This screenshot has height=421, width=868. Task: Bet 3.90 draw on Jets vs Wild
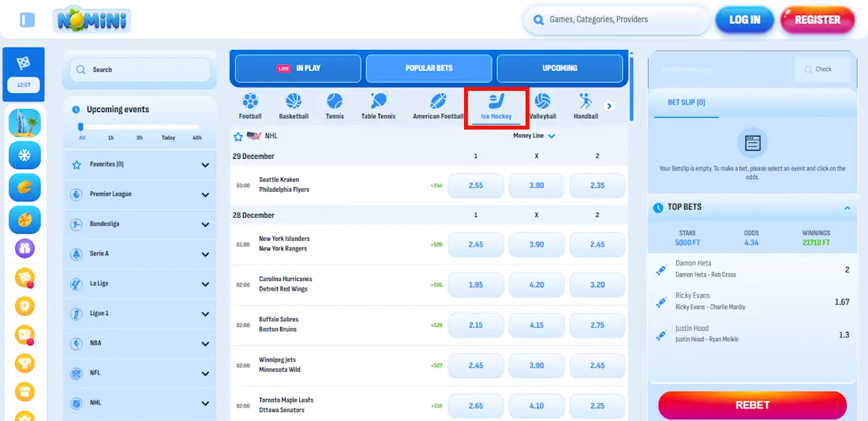537,366
